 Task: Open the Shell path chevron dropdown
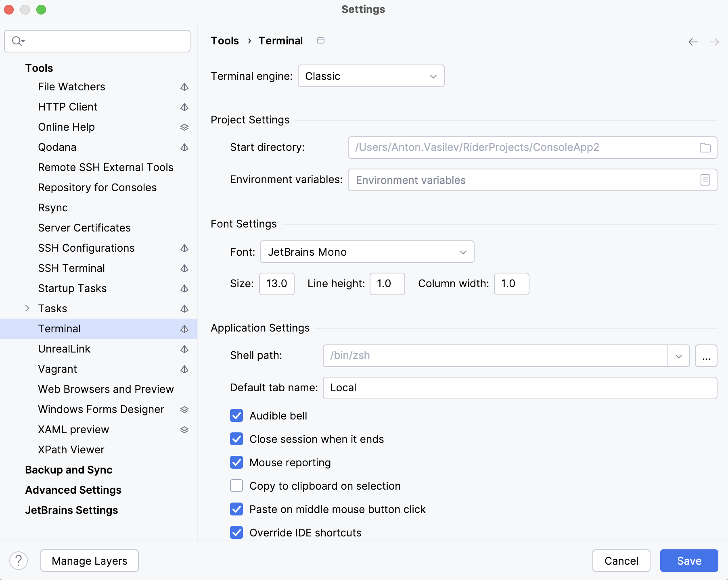pyautogui.click(x=678, y=355)
